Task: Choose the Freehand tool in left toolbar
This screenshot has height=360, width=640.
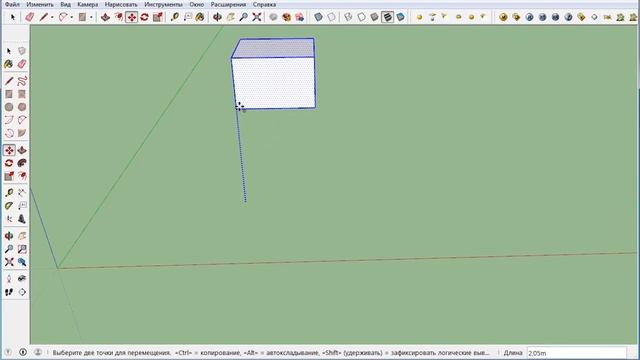Action: pos(22,81)
